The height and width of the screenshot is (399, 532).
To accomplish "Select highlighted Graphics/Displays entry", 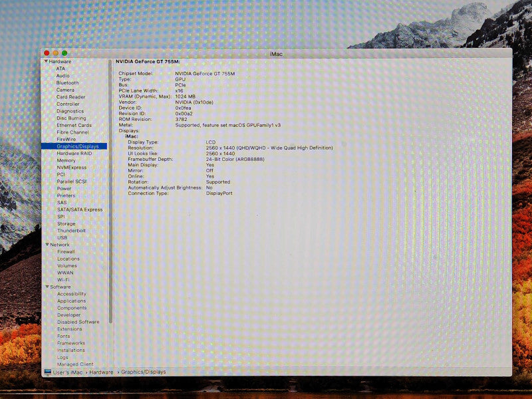I will point(74,146).
